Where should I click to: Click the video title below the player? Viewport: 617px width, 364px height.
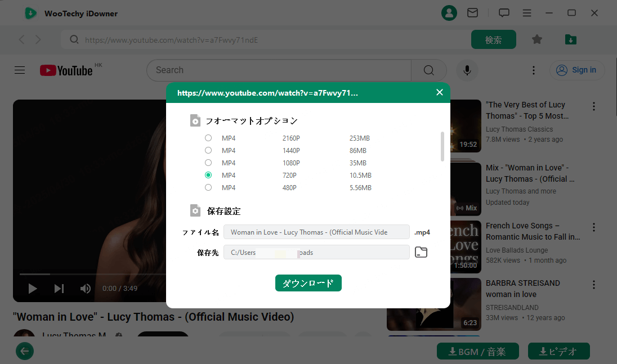(154, 317)
